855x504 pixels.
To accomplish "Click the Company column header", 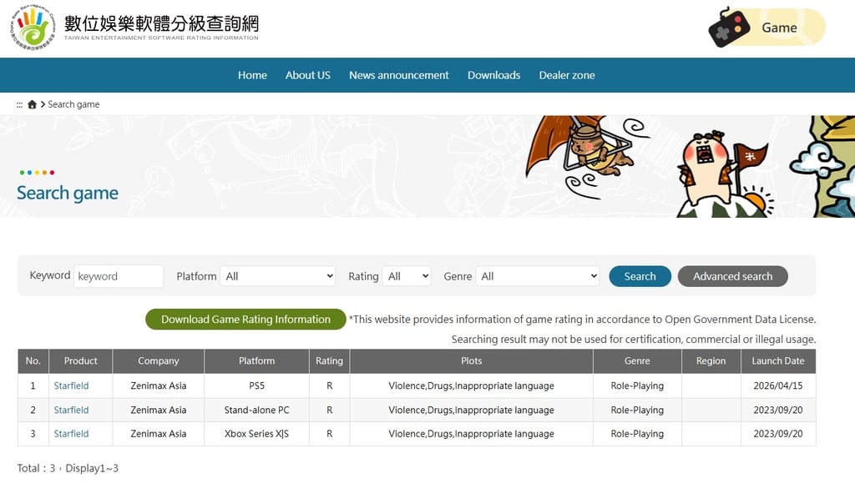I will click(158, 360).
